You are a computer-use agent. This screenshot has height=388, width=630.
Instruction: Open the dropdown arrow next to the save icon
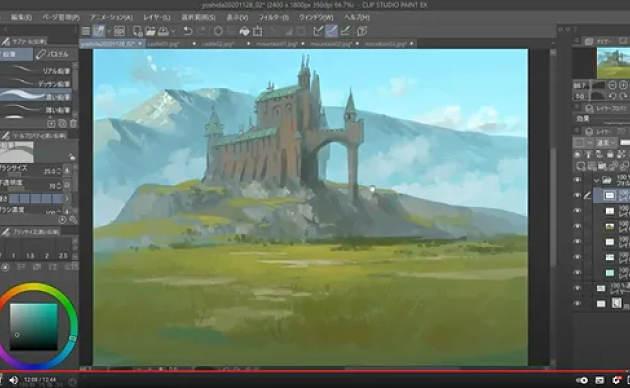click(174, 31)
